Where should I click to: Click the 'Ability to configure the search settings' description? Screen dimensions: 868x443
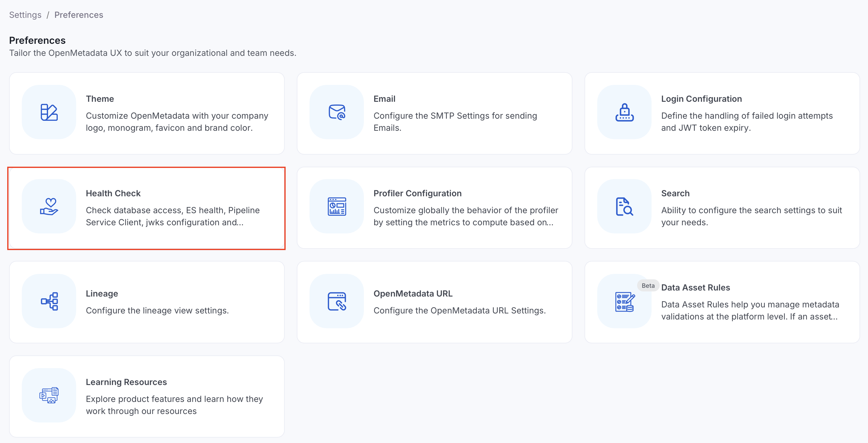click(752, 217)
